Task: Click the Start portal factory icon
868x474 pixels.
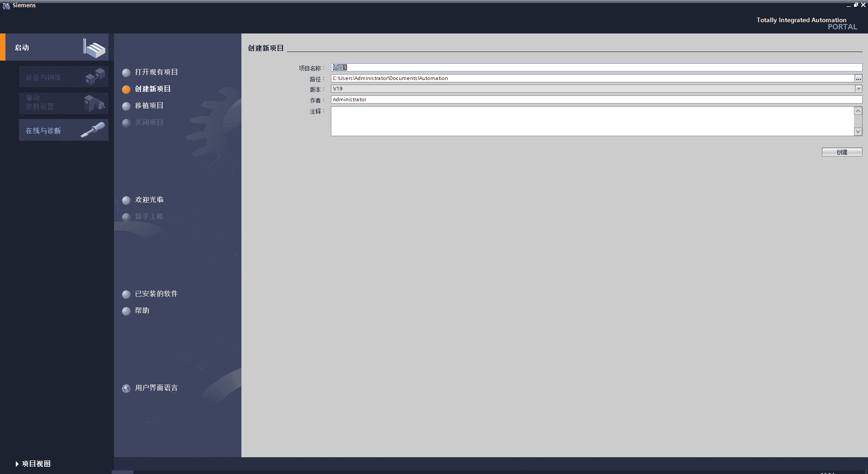Action: point(94,48)
